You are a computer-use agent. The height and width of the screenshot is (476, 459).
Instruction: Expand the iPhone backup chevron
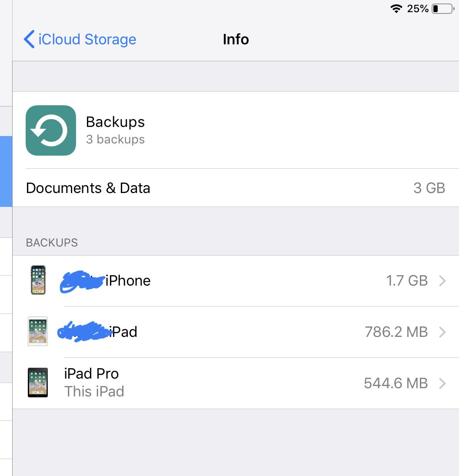pyautogui.click(x=442, y=281)
